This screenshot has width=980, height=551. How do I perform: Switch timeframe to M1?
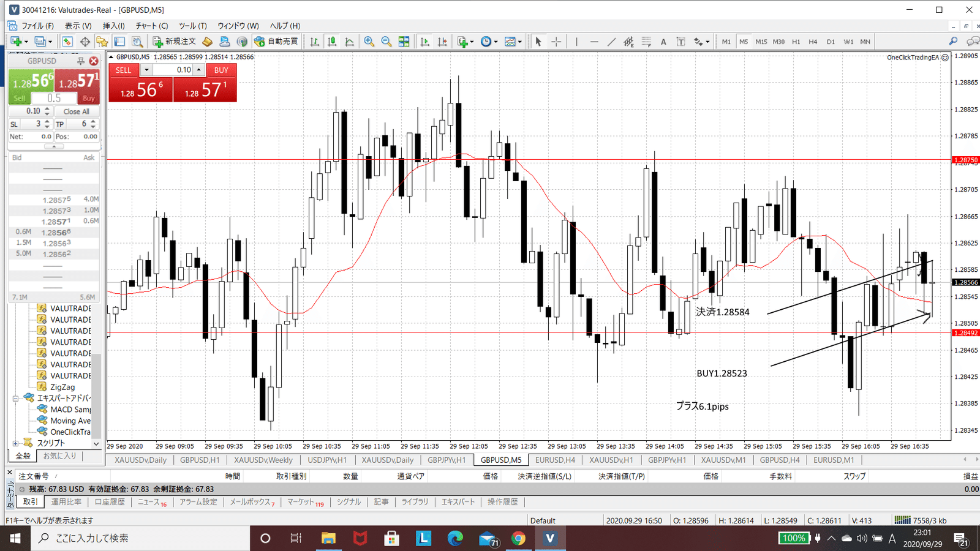(x=726, y=42)
